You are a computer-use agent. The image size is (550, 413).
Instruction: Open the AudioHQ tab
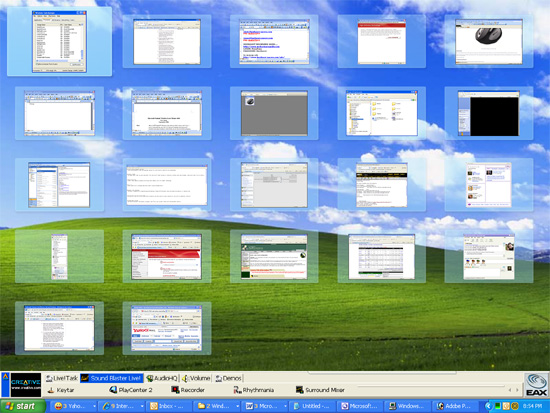pos(162,378)
